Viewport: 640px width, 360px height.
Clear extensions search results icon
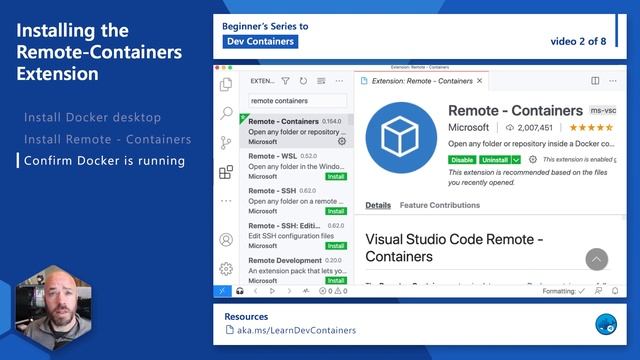point(321,81)
